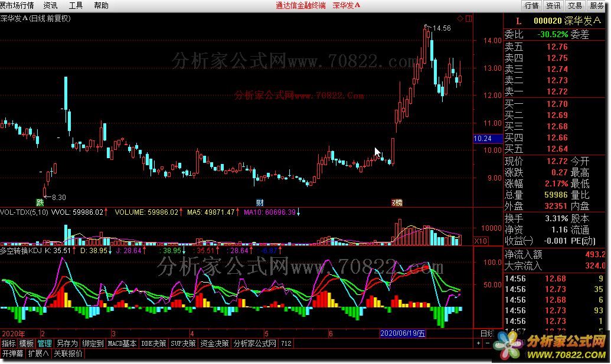Click the plus zoom icon at chart bottom
This screenshot has width=611, height=364.
(x=479, y=343)
